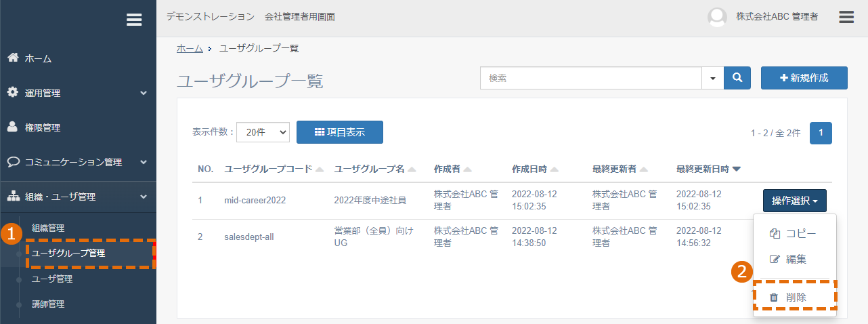
Task: Open ユーザグループ管理 in the sidebar
Action: click(78, 253)
